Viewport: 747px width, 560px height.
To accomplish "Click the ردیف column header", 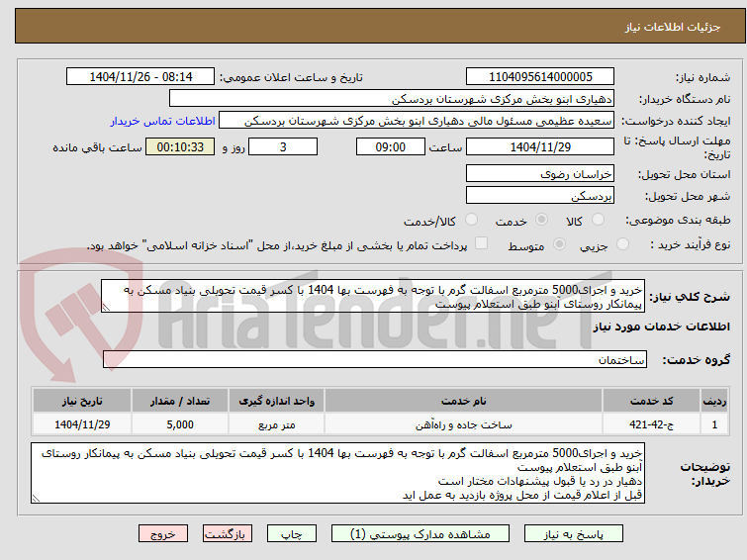I will 714,401.
